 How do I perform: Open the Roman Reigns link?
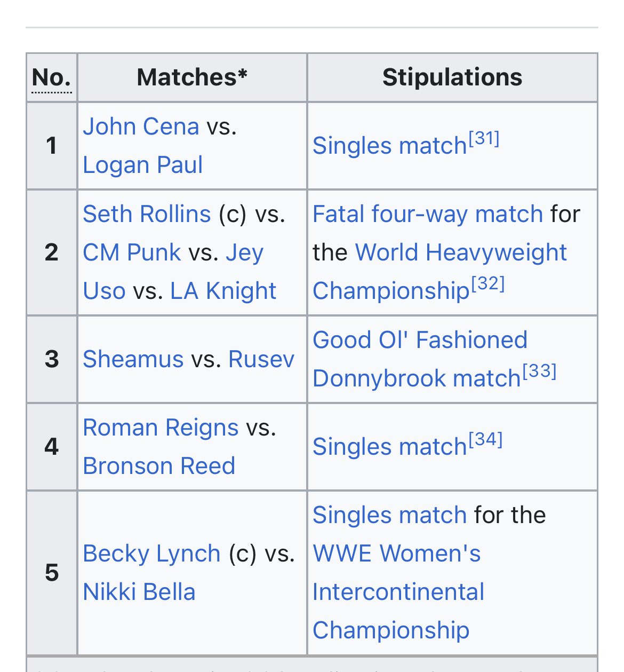(161, 428)
